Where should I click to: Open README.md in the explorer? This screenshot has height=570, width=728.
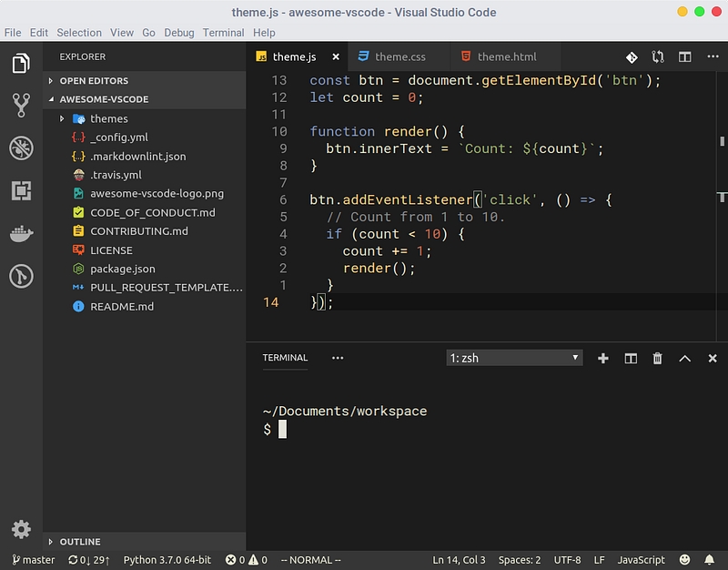pyautogui.click(x=122, y=307)
